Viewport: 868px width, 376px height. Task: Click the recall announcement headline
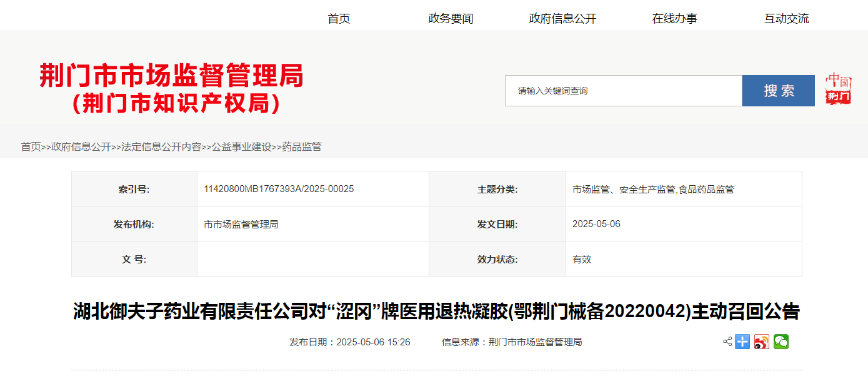click(436, 311)
